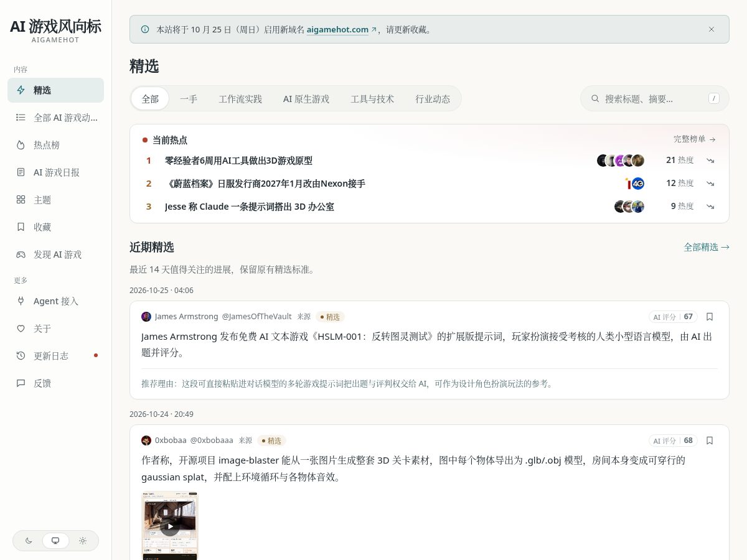Open 完整榜单 full ranking link
The width and height of the screenshot is (747, 560).
point(695,139)
